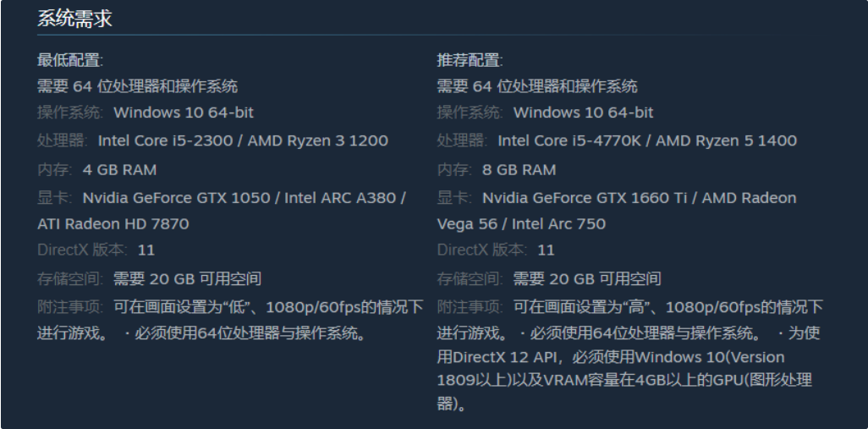Screen dimensions: 868x429
Task: Click Windows 10 64-bit under 最低配置
Action: click(184, 113)
